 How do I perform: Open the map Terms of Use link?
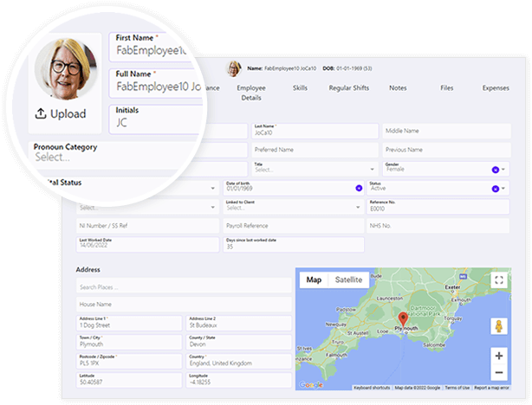pos(457,388)
